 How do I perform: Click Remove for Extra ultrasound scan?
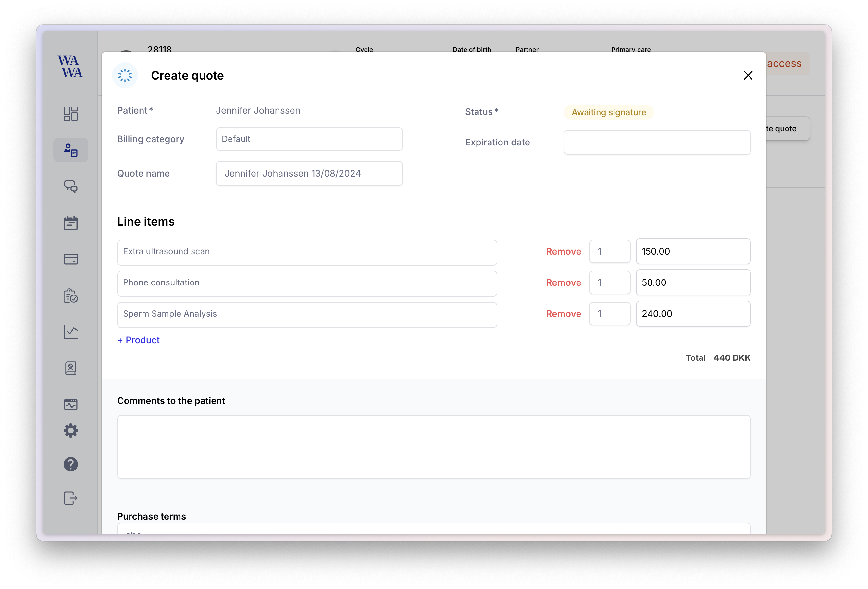[x=564, y=251]
